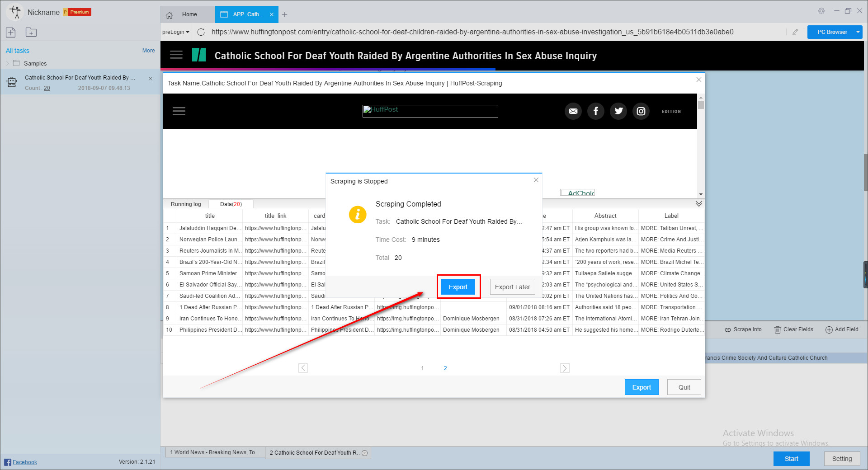Click the user avatar icon
Viewport: 868px width, 470px height.
click(x=15, y=12)
